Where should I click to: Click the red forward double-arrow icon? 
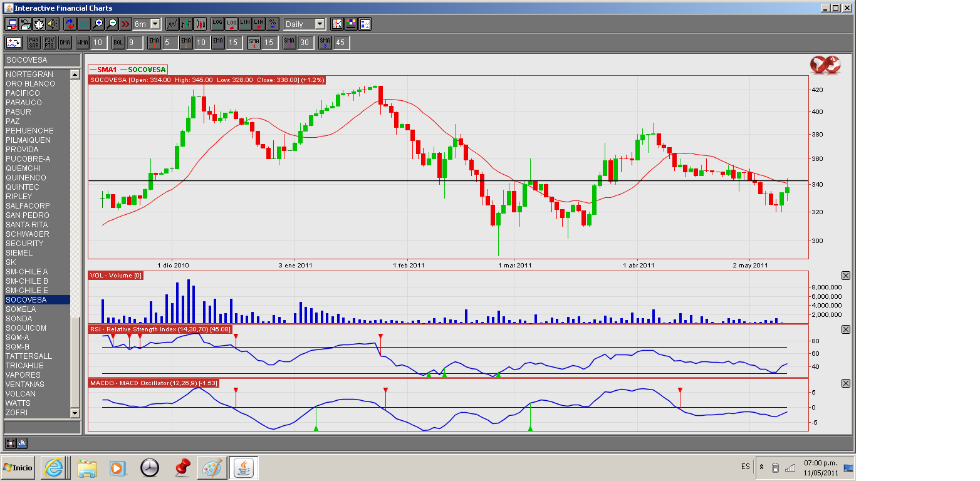[125, 24]
